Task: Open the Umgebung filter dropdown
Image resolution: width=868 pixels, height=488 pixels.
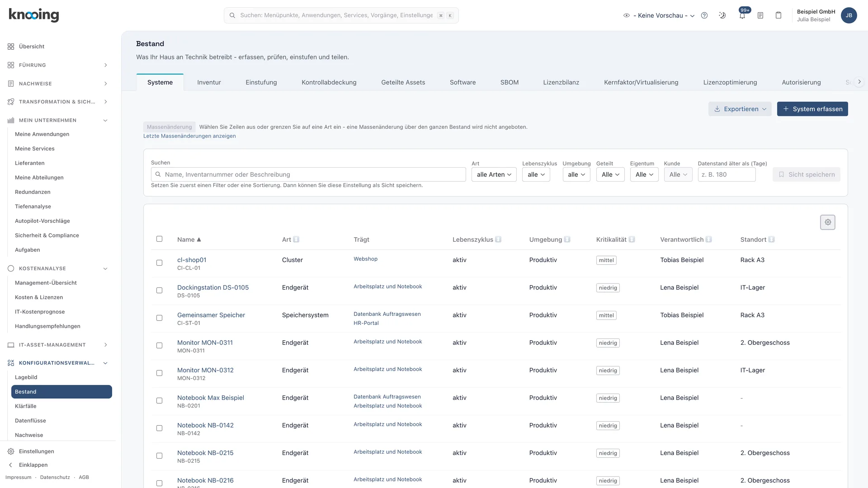Action: [576, 174]
